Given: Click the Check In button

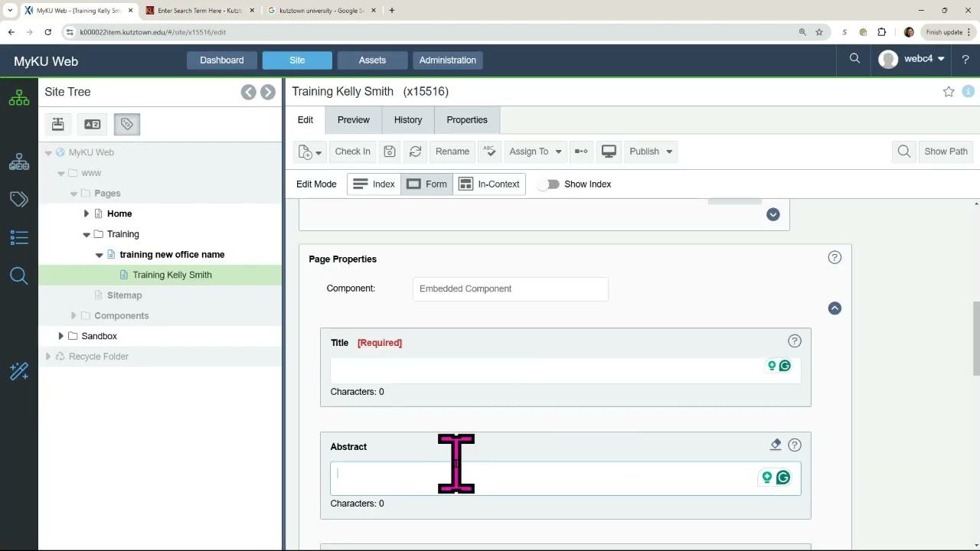Looking at the screenshot, I should [352, 152].
